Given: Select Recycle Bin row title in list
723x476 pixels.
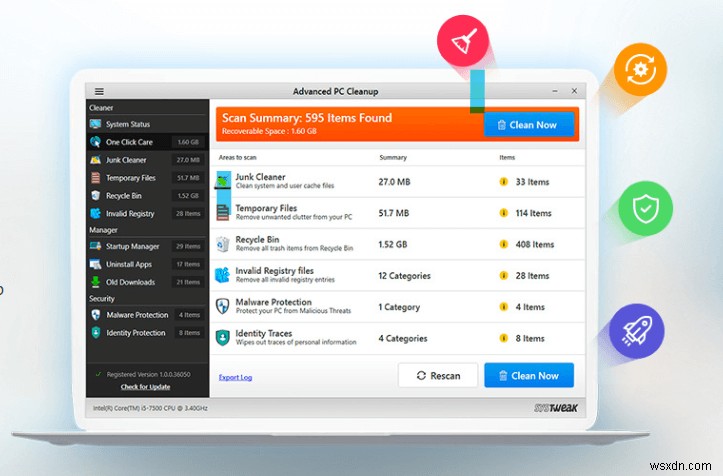Looking at the screenshot, I should (x=257, y=239).
